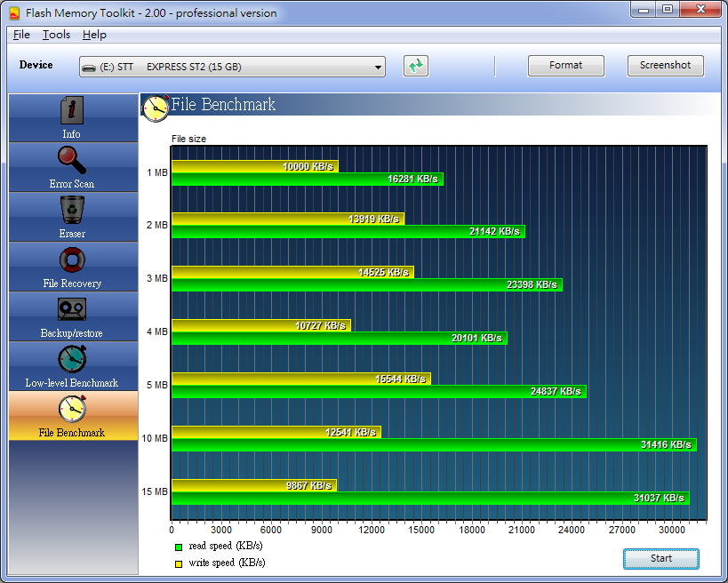Click the 31416 KB/s read bar
The image size is (728, 583).
(434, 444)
